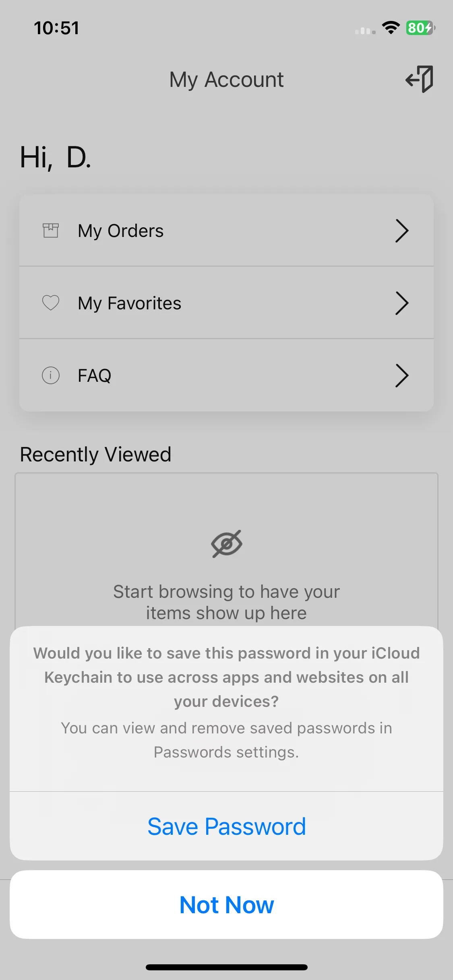The image size is (453, 980).
Task: Open the My Orders menu row
Action: (226, 231)
